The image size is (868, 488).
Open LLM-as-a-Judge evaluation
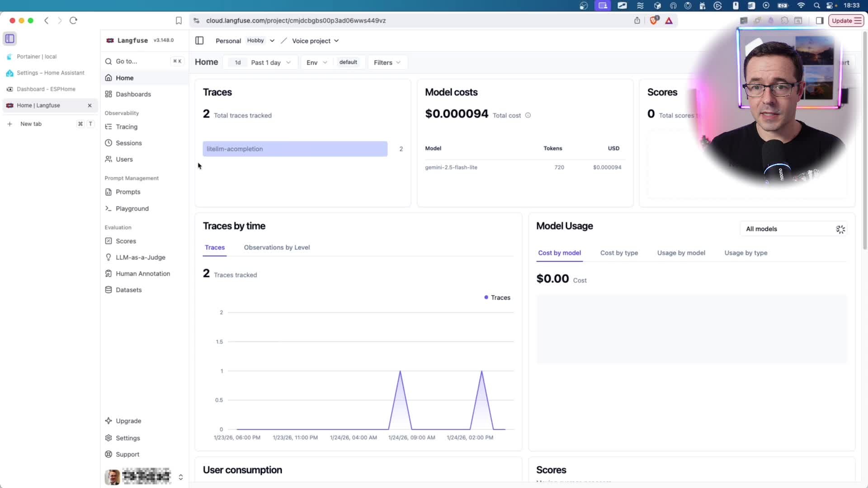[x=140, y=258]
